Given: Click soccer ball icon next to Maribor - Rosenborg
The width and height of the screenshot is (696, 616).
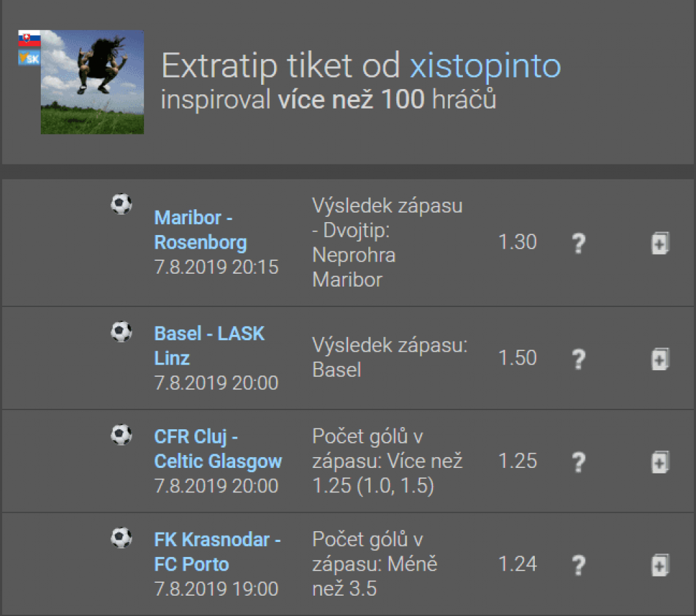Looking at the screenshot, I should click(121, 203).
